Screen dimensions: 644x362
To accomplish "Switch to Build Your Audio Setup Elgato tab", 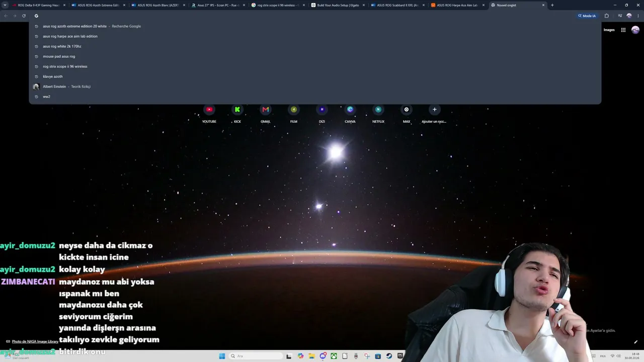I will click(x=338, y=5).
